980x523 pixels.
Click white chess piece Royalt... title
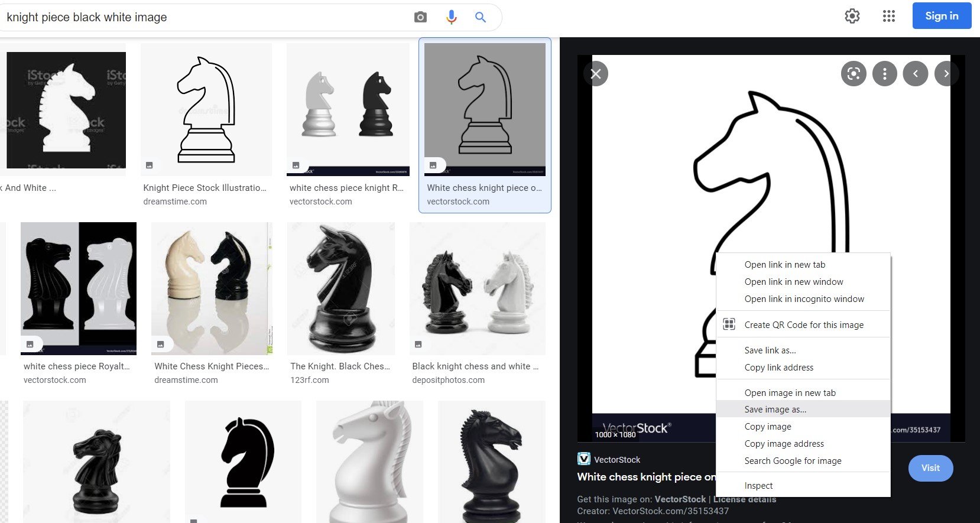[x=76, y=366]
